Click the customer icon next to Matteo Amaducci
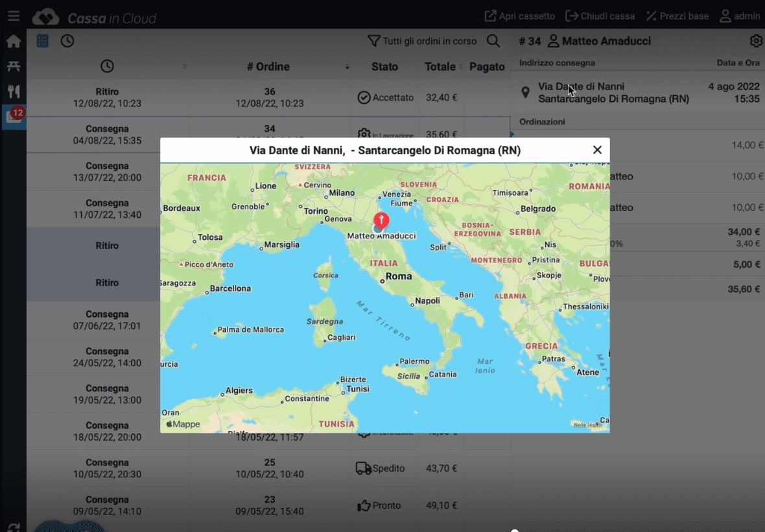This screenshot has width=765, height=532. pyautogui.click(x=553, y=41)
